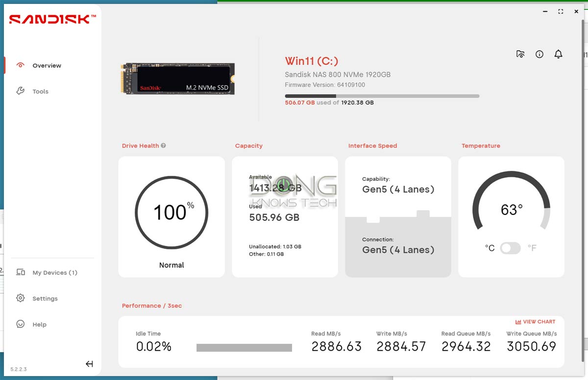This screenshot has width=588, height=380.
Task: Click the Read MB/s 2886.63 value
Action: tap(336, 347)
